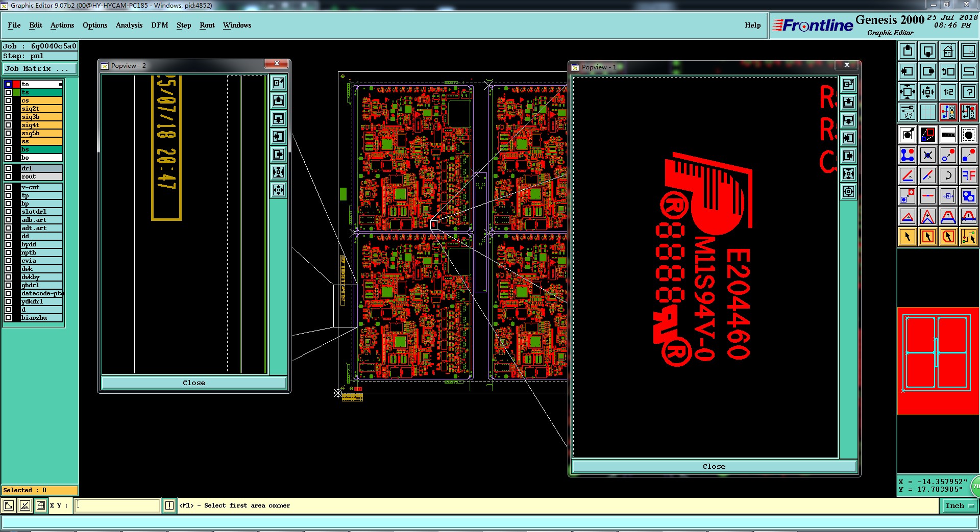Toggle display checkbox for layer biaozhu

tap(8, 318)
